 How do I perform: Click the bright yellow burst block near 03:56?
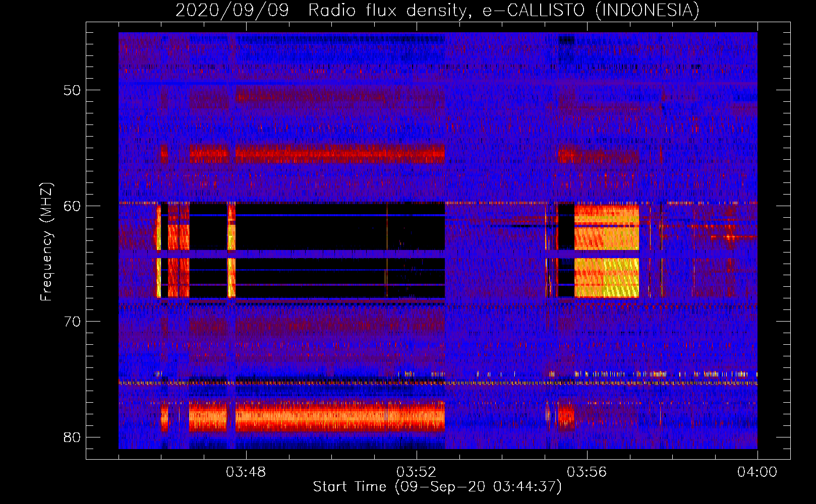pos(607,251)
